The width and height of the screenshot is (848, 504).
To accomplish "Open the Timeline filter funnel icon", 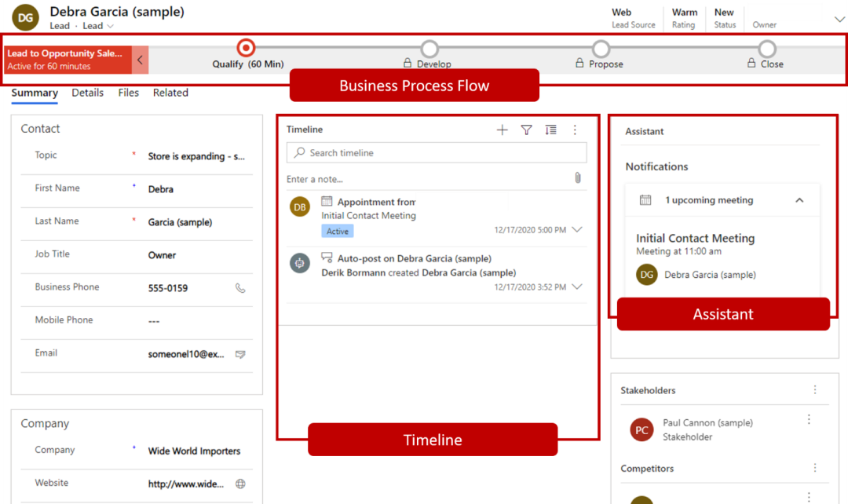I will [527, 130].
